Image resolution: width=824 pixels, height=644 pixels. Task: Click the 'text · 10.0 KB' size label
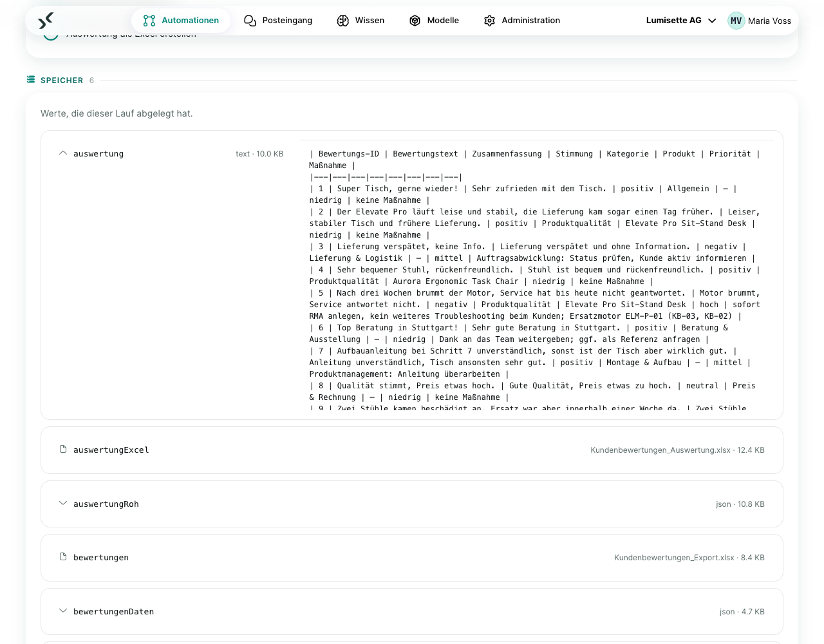(x=259, y=154)
